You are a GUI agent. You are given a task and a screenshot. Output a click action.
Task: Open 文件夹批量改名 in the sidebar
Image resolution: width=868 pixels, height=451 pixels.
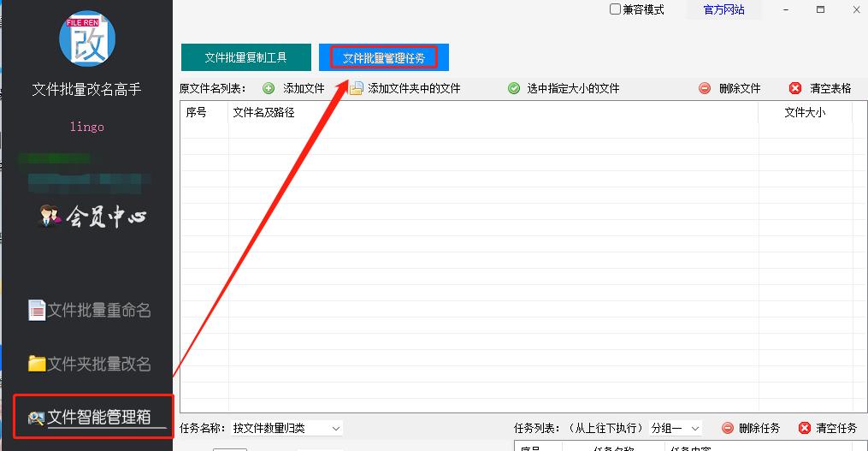[x=89, y=364]
